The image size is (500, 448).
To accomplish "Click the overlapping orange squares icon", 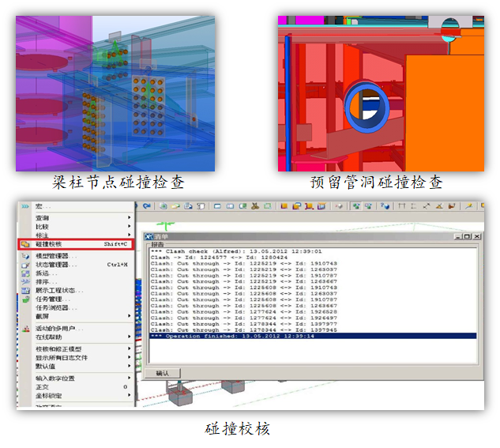I will click(x=296, y=206).
